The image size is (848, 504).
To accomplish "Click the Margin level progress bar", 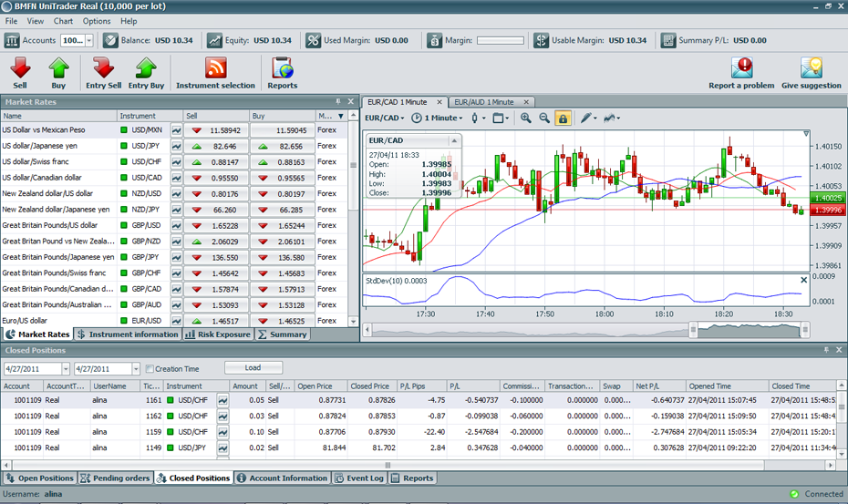I will pos(501,41).
